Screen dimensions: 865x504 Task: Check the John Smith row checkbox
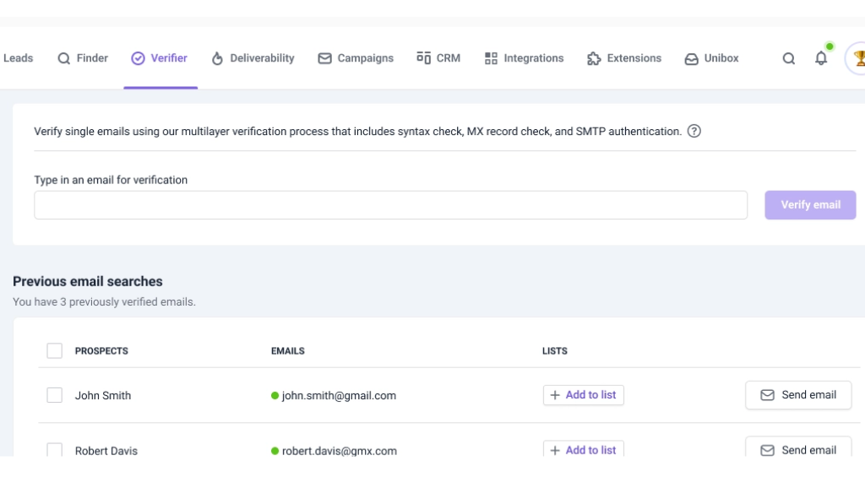(55, 395)
